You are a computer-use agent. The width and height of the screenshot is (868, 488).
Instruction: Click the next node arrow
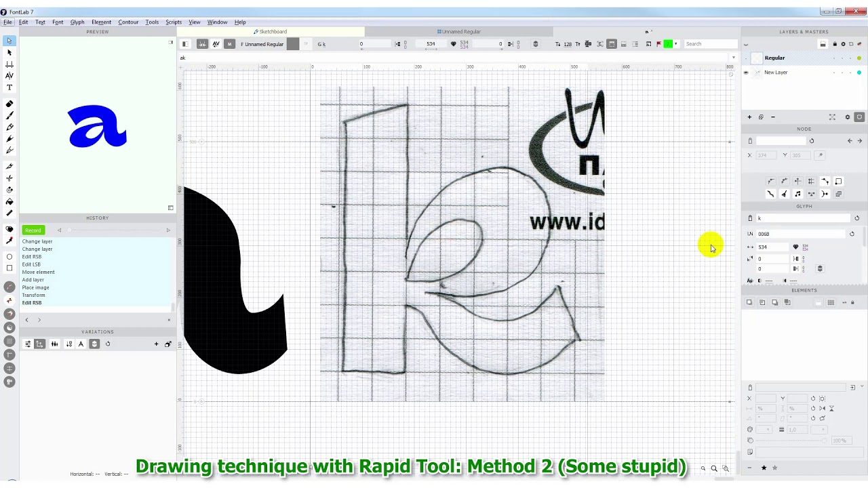(x=860, y=141)
